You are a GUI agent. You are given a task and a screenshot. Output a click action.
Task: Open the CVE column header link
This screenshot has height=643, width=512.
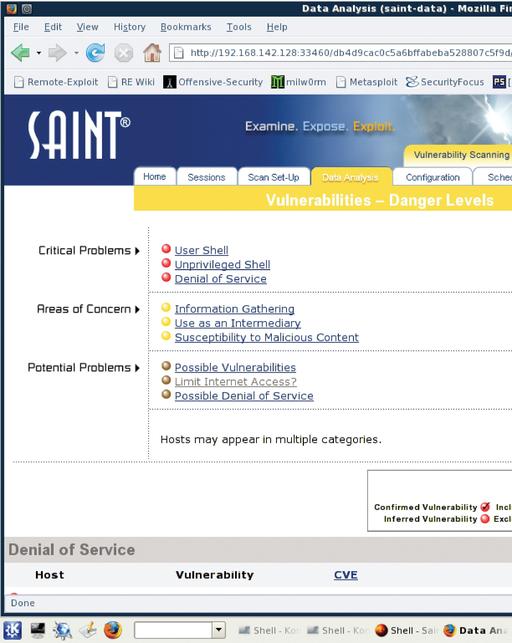click(x=346, y=575)
